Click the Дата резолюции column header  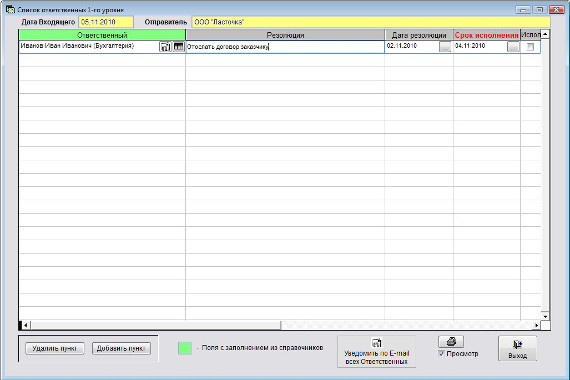click(419, 35)
